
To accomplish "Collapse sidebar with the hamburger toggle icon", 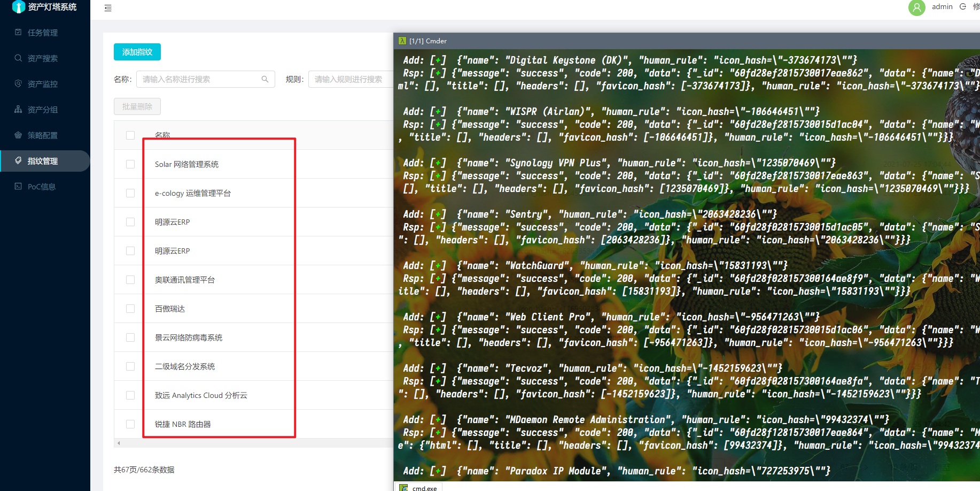I will pyautogui.click(x=108, y=8).
